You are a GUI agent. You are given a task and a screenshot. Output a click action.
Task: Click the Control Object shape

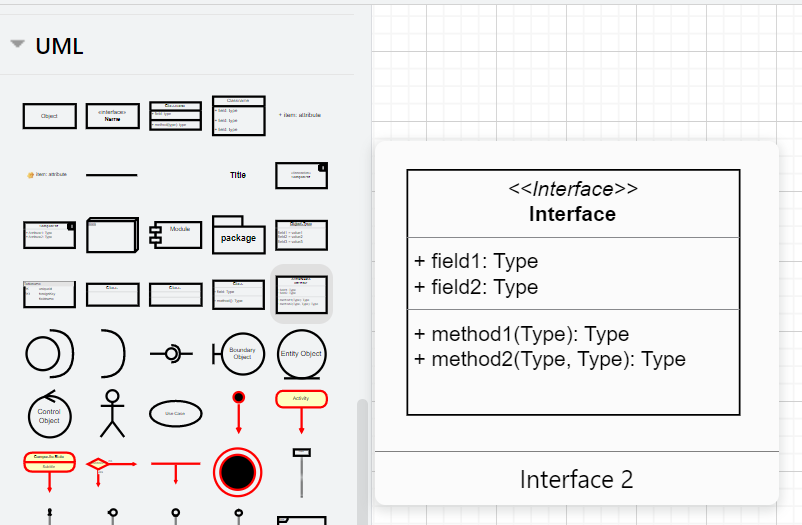click(48, 411)
